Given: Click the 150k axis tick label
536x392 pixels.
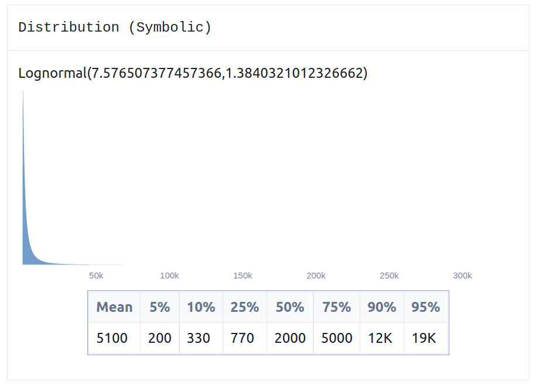Looking at the screenshot, I should click(x=243, y=276).
